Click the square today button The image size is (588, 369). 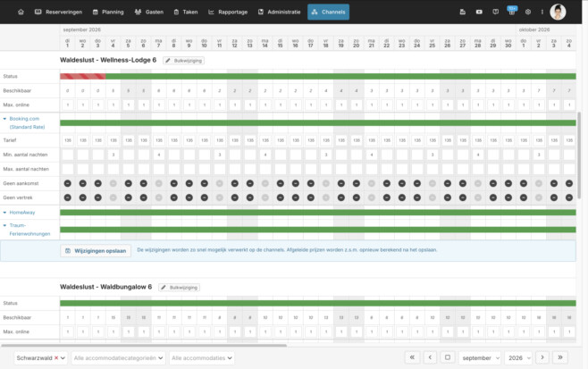point(448,357)
